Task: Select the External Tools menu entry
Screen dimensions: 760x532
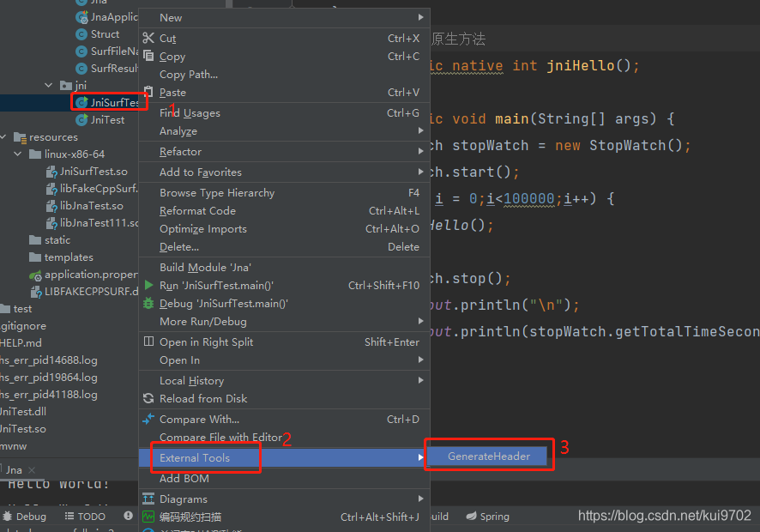Action: tap(284, 458)
